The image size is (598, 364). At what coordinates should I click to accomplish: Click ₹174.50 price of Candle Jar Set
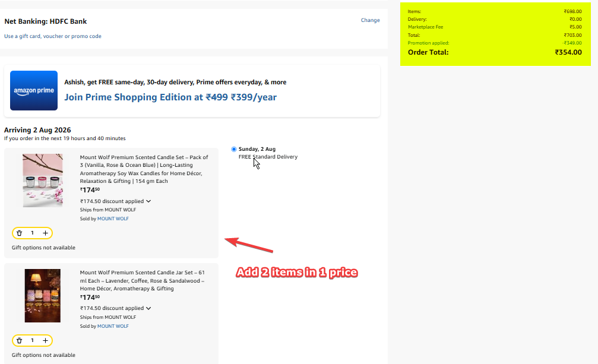point(90,297)
